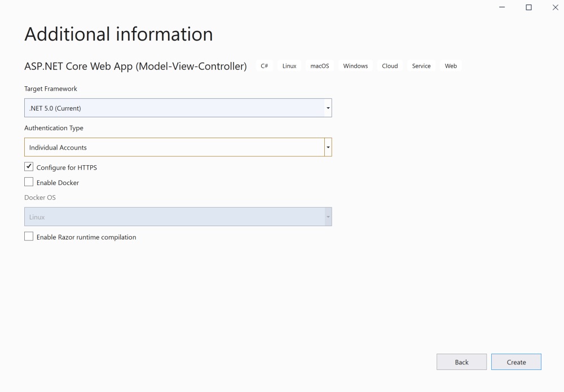Viewport: 564px width, 392px height.
Task: Click the Target Framework label
Action: pos(51,89)
